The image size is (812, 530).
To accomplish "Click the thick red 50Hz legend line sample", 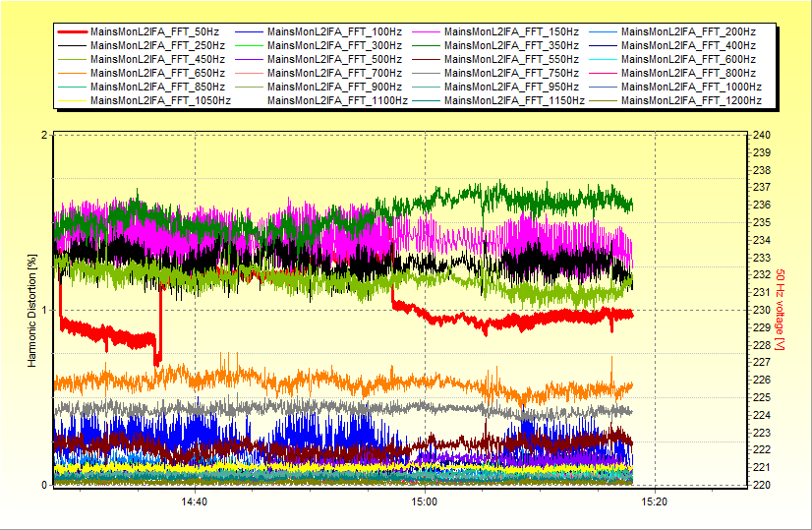I will [73, 32].
